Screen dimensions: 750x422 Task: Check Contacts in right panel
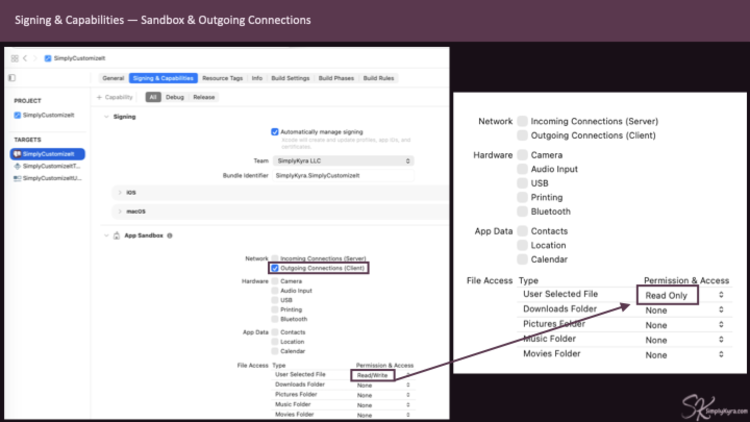522,231
